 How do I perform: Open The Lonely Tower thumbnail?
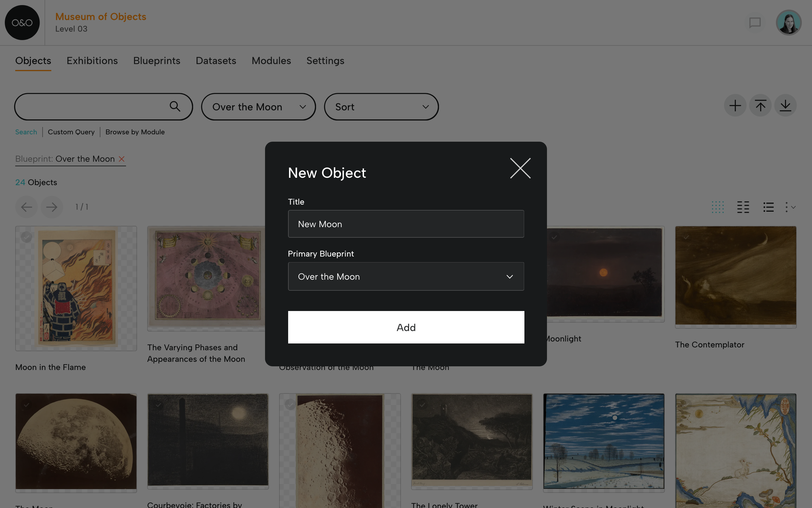[x=472, y=441]
